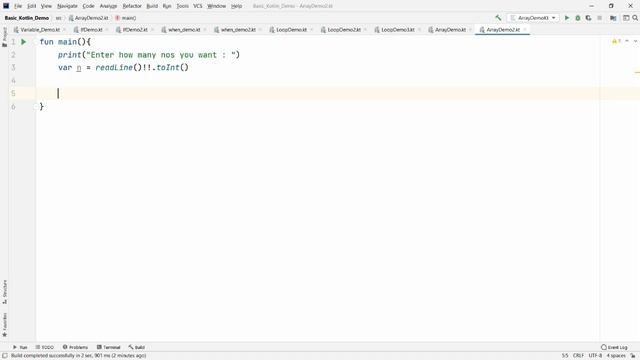Viewport: 640px width, 360px height.
Task: Change line separator CRLF in status bar
Action: click(x=578, y=356)
